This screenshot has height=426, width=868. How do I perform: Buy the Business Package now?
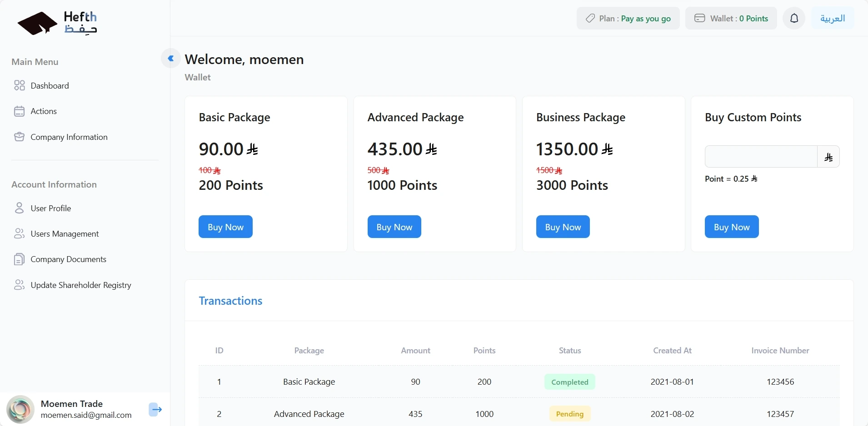[x=563, y=227]
